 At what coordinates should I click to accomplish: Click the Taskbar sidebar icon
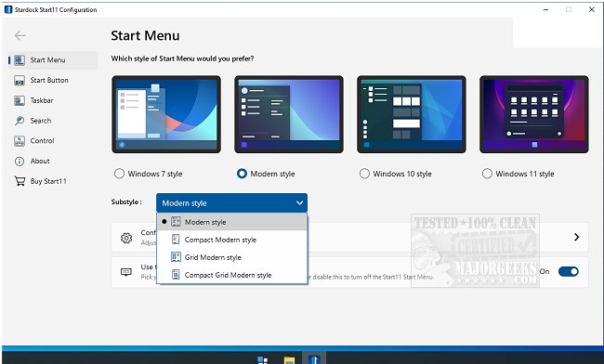20,100
